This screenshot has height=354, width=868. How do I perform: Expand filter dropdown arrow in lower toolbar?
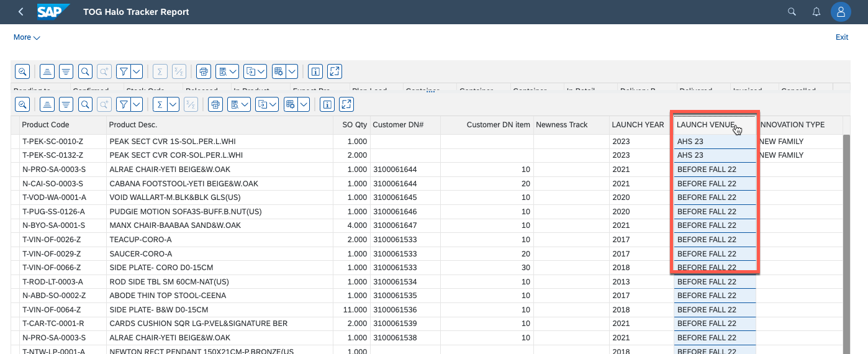pyautogui.click(x=137, y=104)
